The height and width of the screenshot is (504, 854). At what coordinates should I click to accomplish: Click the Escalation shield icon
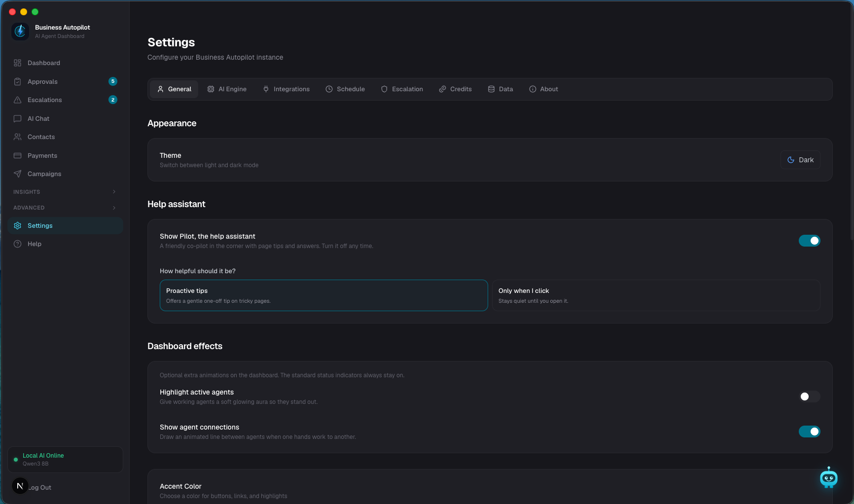tap(384, 89)
